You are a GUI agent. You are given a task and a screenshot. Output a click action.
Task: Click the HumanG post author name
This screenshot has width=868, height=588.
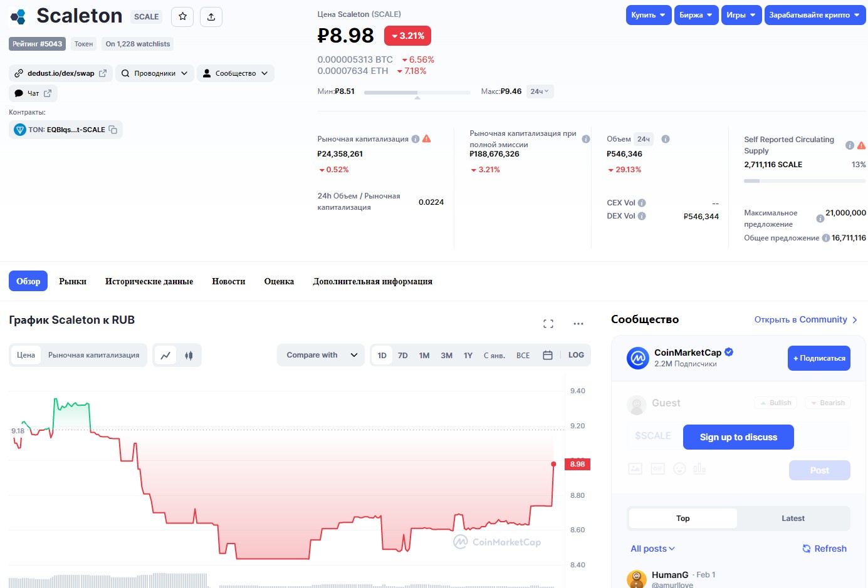click(670, 575)
